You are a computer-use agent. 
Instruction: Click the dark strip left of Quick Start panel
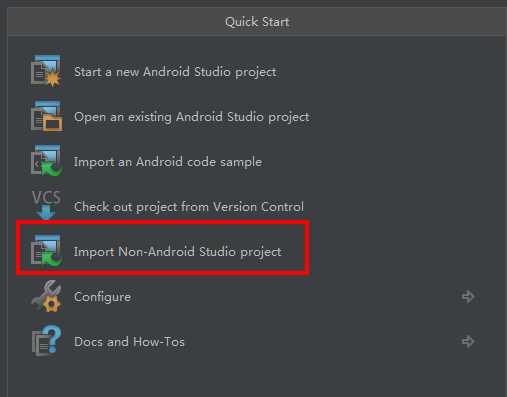(3, 200)
